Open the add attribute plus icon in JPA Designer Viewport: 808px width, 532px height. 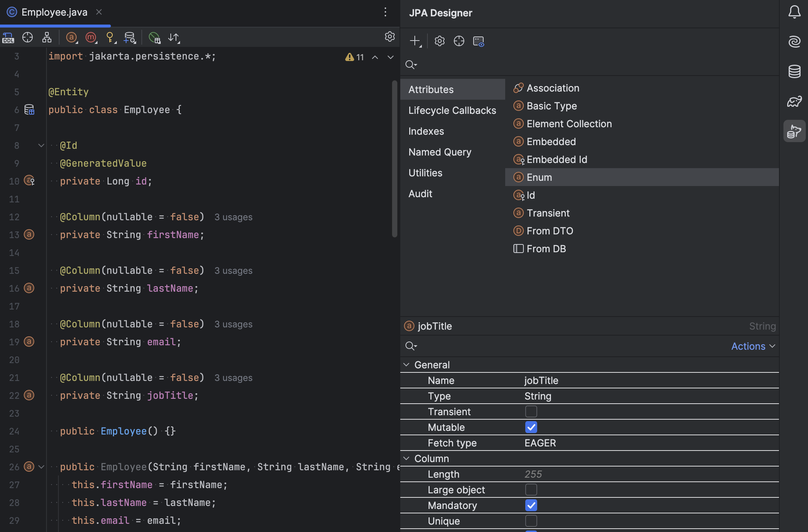415,41
